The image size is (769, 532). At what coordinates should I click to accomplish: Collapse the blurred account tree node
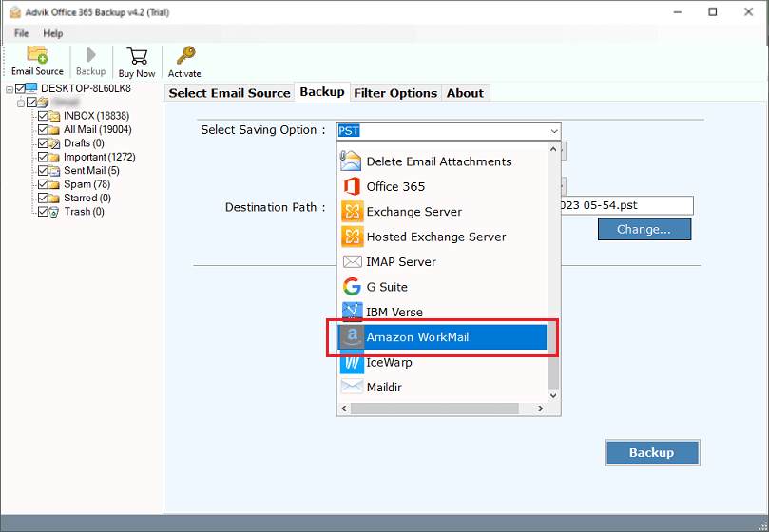pos(21,103)
